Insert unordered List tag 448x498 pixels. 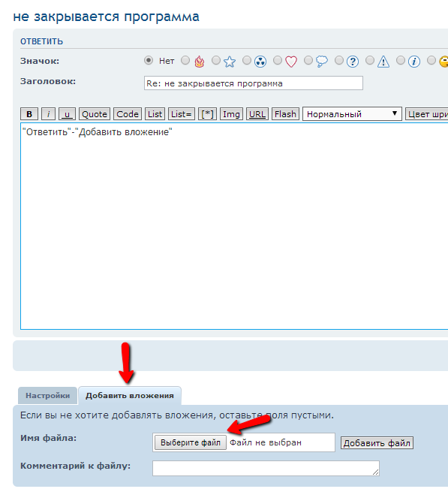[155, 114]
